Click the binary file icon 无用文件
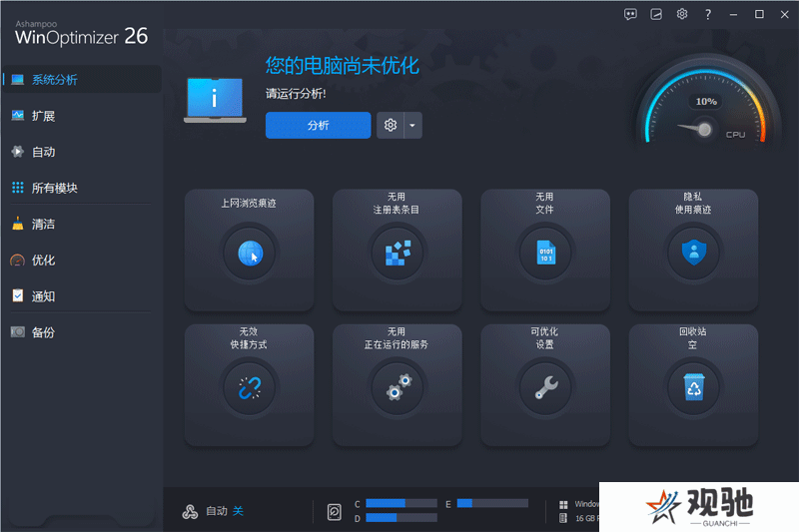 (x=545, y=253)
